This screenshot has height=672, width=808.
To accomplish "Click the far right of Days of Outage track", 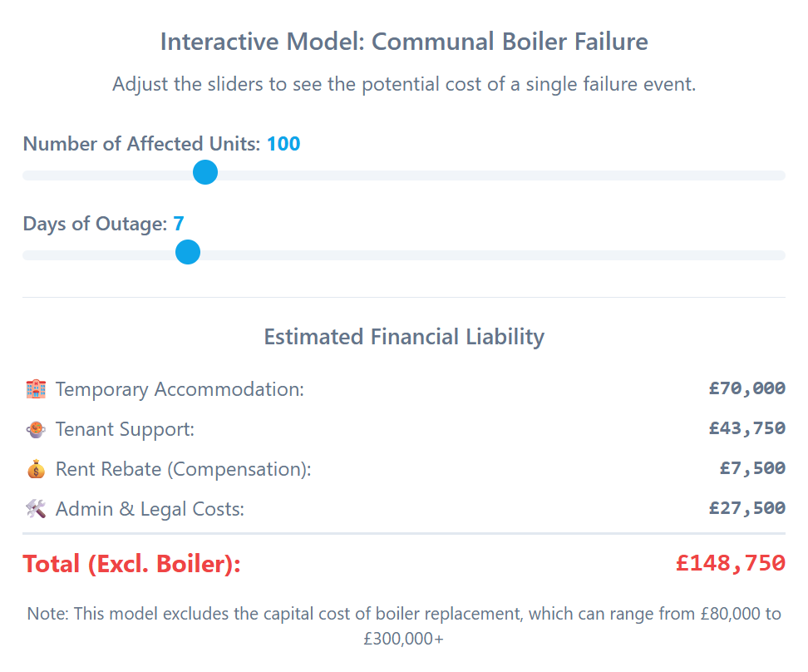I will 780,255.
